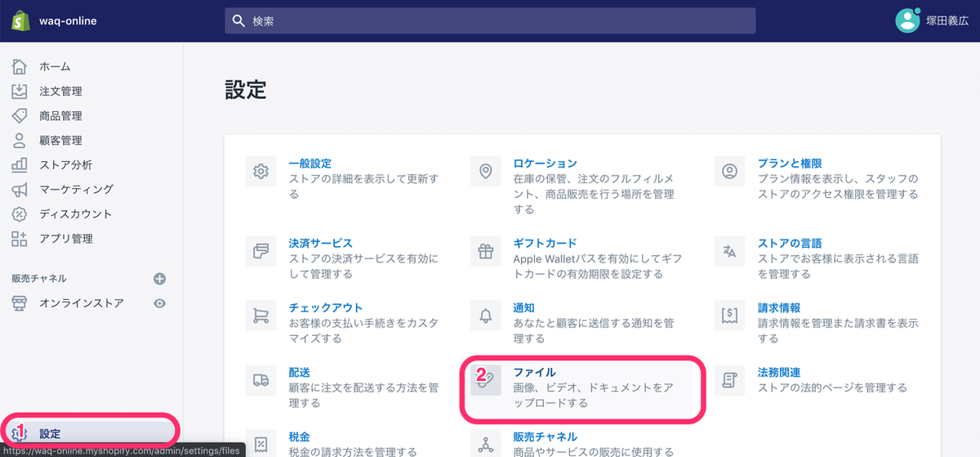Click the プランと権限 user circle icon

(x=730, y=172)
